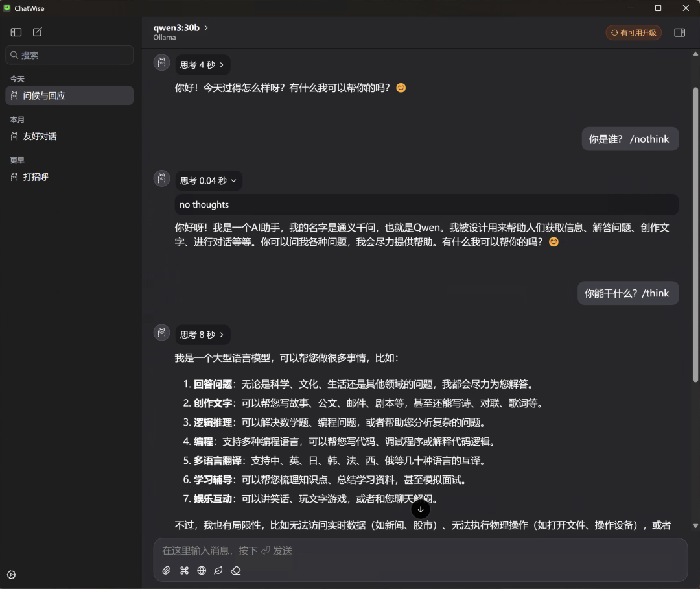Click the user message 你能干什么? /think
The width and height of the screenshot is (700, 589).
coord(627,293)
